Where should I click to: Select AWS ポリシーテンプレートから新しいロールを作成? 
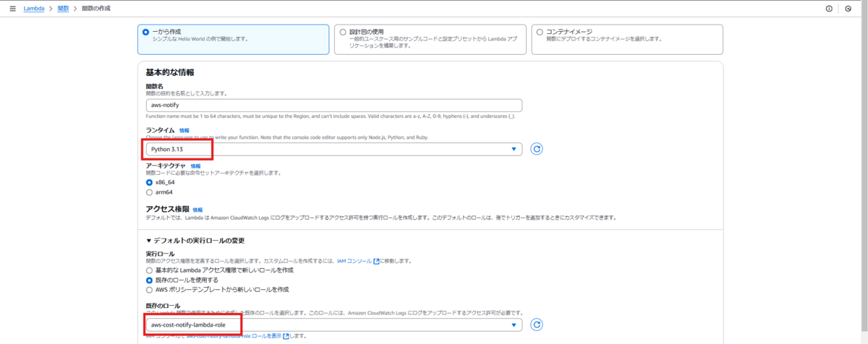click(150, 289)
